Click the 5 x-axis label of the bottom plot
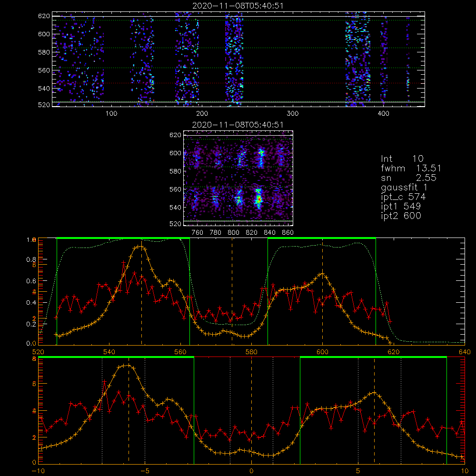 point(358,471)
